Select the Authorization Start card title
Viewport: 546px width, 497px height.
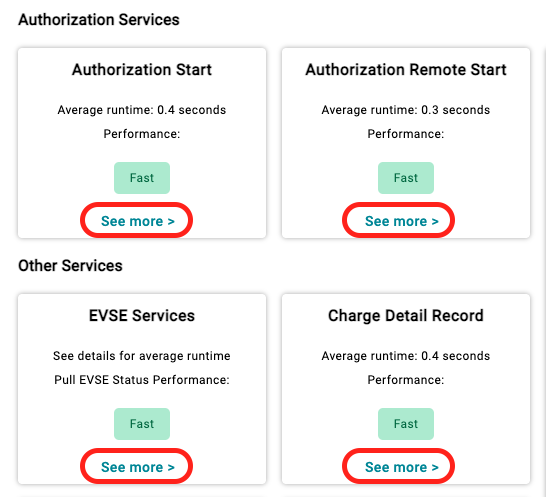pyautogui.click(x=142, y=70)
